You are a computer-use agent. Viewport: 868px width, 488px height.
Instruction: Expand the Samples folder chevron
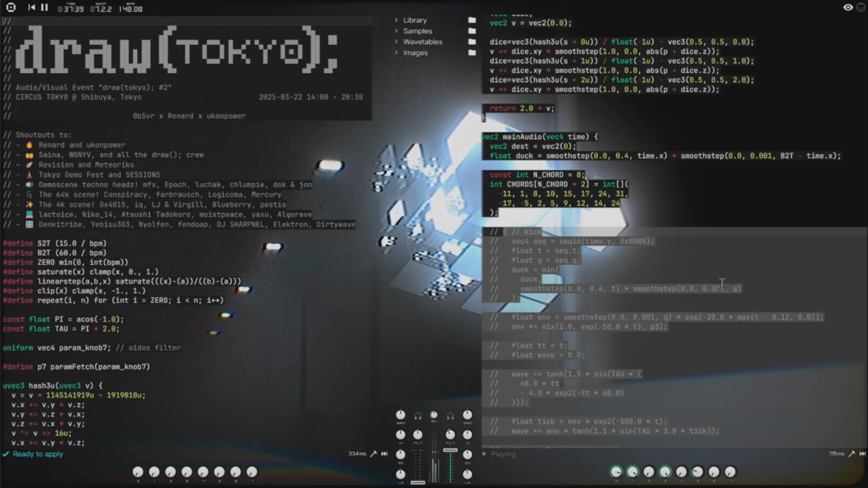(x=396, y=31)
